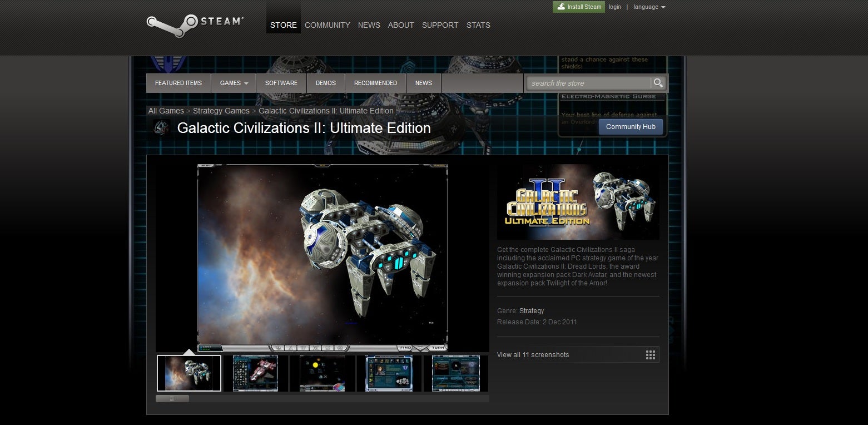Open the Recommended store section

[x=376, y=83]
